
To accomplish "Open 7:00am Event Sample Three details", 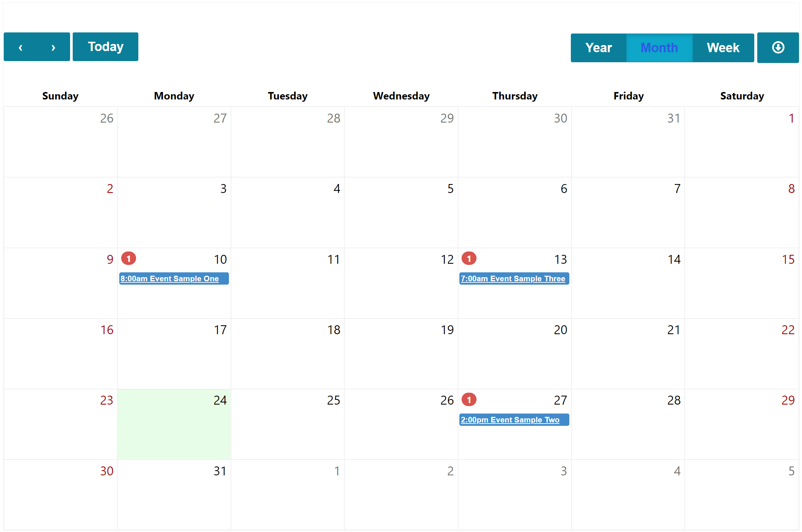I will pyautogui.click(x=513, y=279).
